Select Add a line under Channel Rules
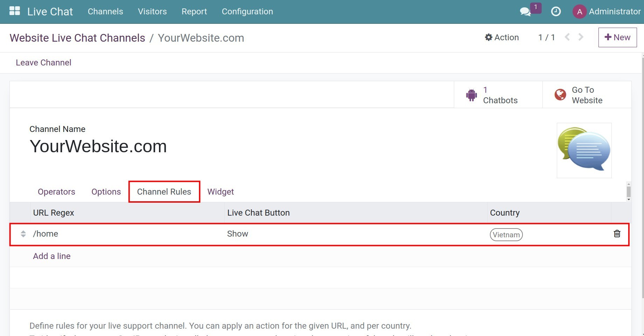 click(51, 256)
